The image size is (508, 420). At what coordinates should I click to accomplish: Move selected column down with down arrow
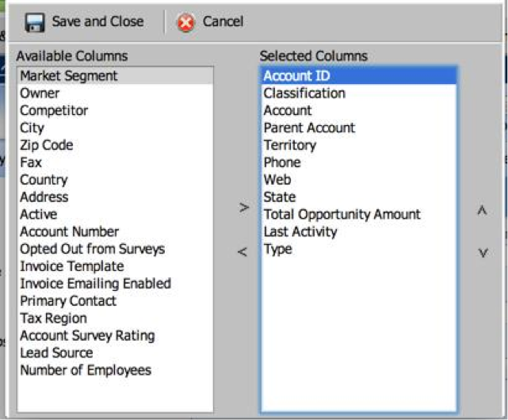[x=483, y=253]
